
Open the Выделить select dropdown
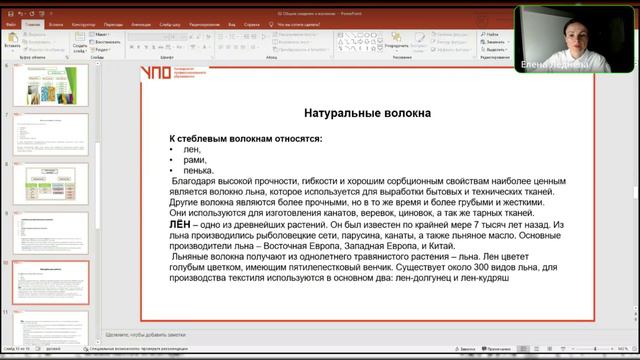click(x=494, y=49)
